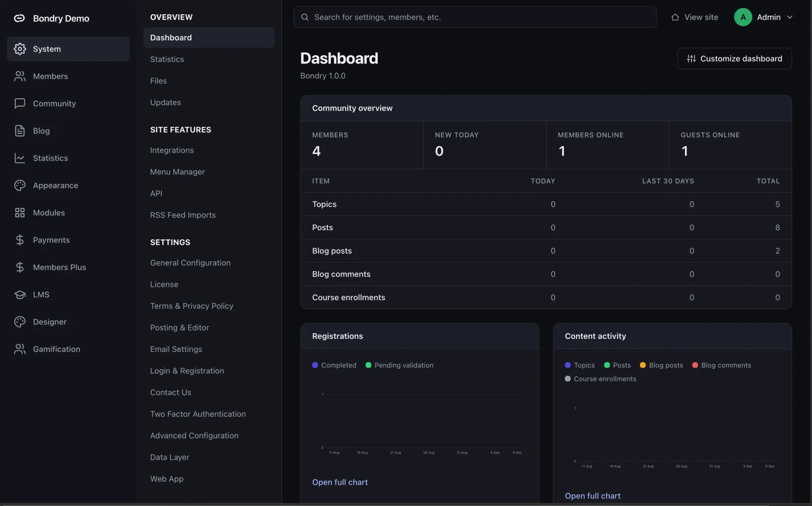Click the Customize dashboard sliders icon

click(691, 59)
